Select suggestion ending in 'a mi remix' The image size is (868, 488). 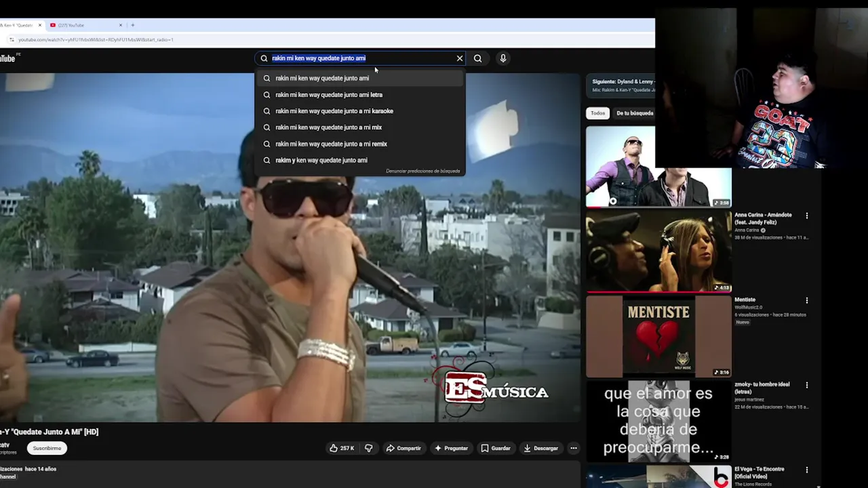360,144
